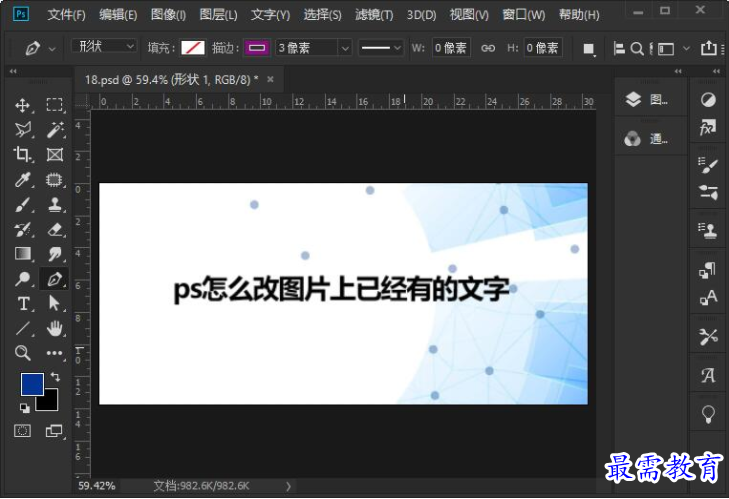This screenshot has width=729, height=499.
Task: Select the Eyedropper tool
Action: pos(22,180)
